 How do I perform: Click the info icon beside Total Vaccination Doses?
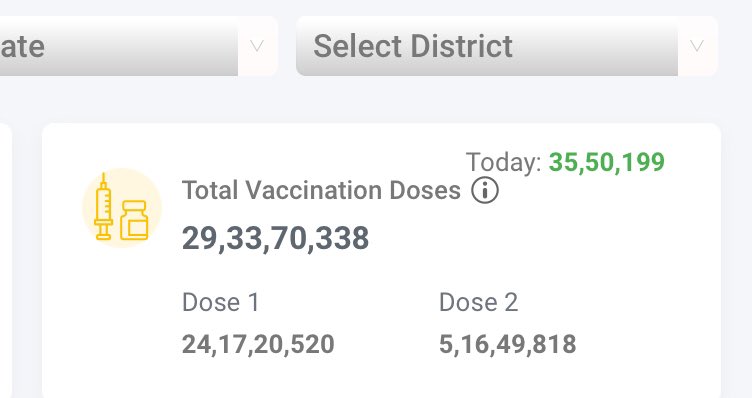coord(485,190)
